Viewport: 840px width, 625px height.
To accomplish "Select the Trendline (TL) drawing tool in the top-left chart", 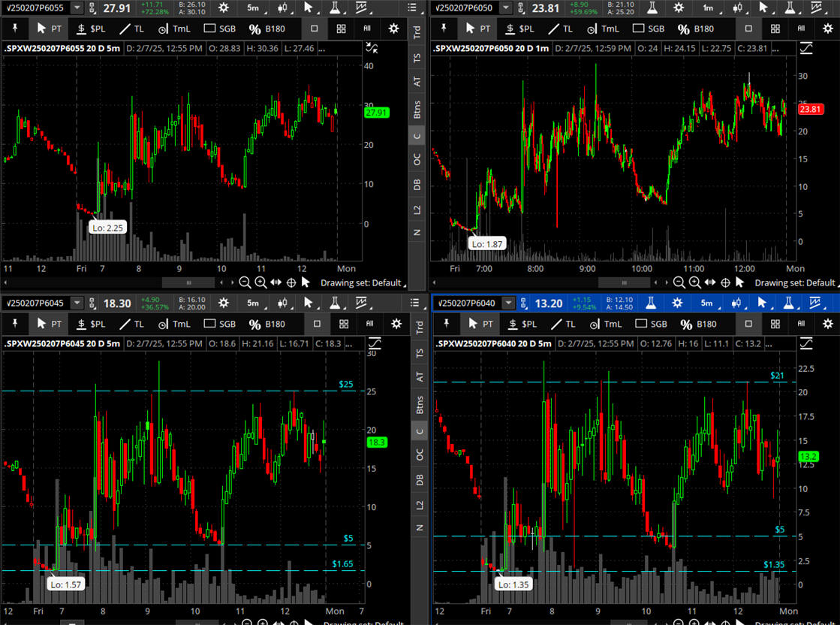I will coord(129,29).
